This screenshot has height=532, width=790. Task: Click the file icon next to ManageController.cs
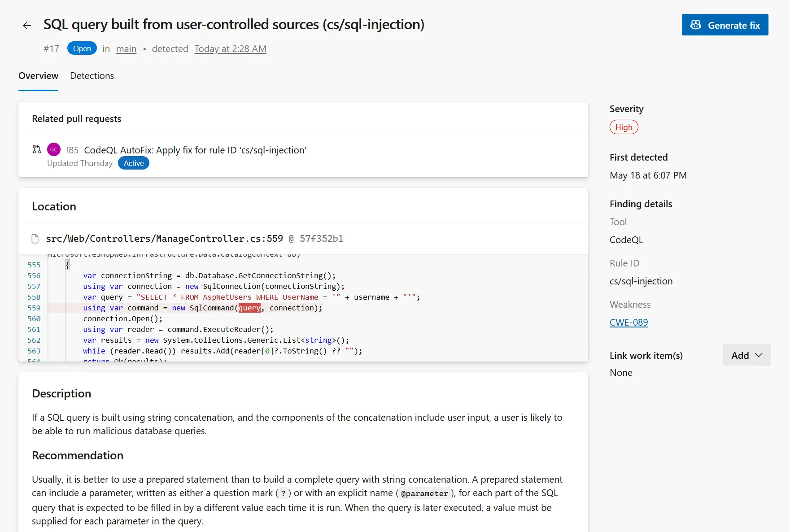[x=35, y=239]
